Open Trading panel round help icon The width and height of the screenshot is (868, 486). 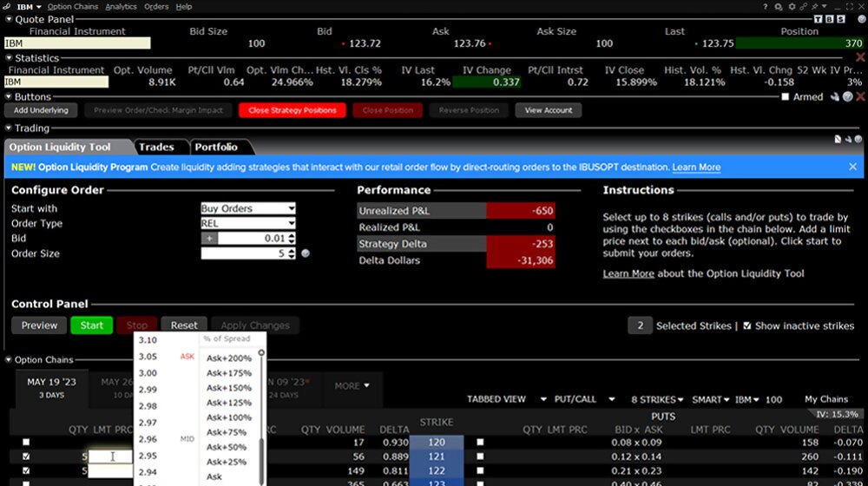point(858,139)
